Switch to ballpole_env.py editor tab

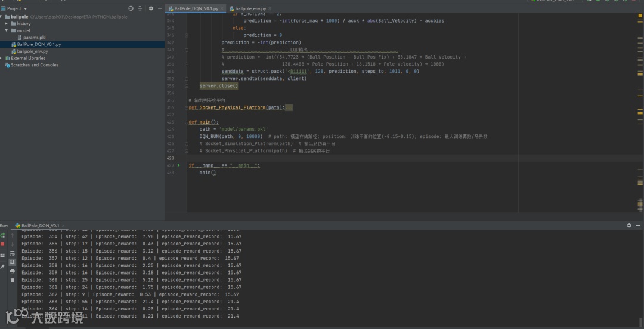point(250,8)
